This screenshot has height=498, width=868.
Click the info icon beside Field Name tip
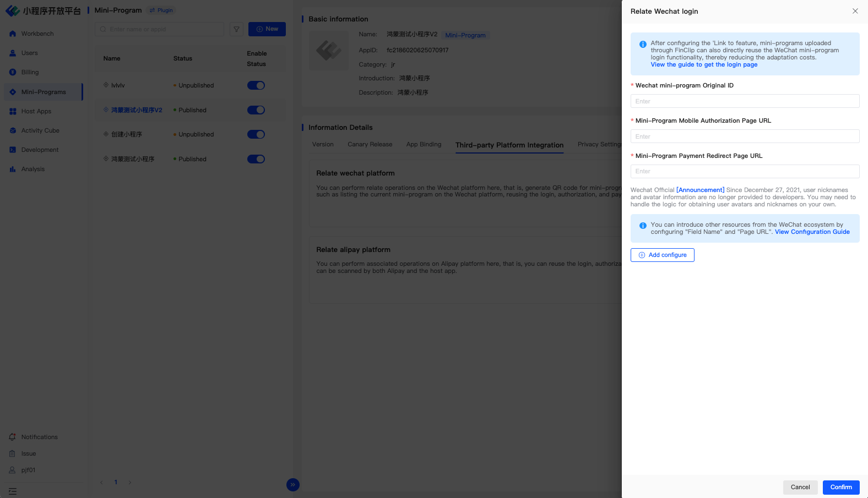pyautogui.click(x=643, y=226)
